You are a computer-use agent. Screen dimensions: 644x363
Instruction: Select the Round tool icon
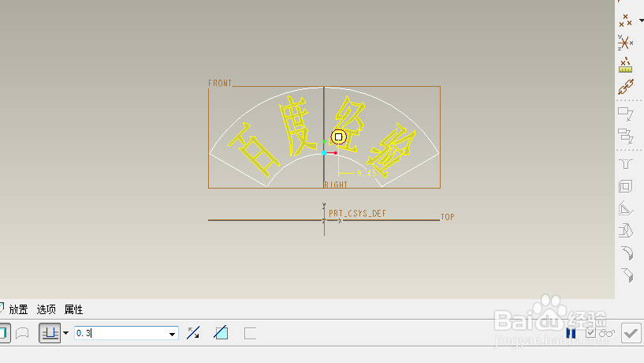627,253
